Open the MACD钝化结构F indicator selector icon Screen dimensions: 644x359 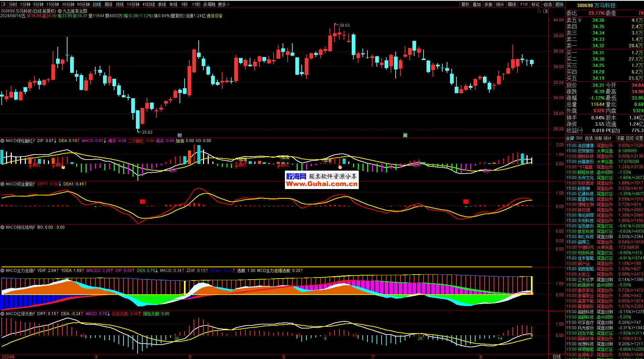pos(3,227)
